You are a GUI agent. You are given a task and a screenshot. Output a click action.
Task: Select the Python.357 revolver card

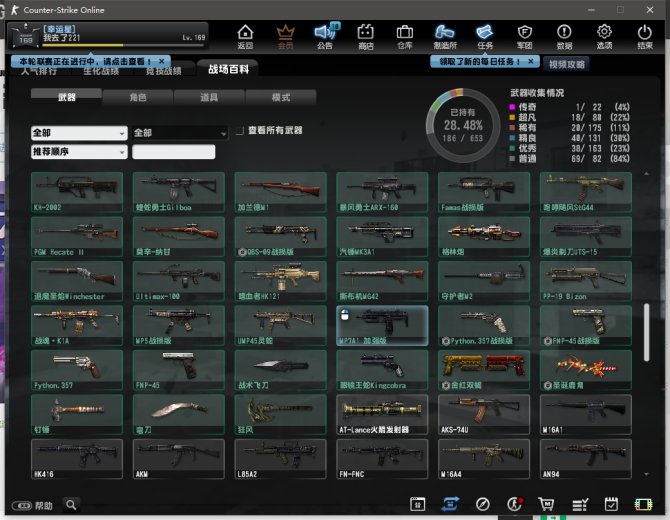[77, 370]
